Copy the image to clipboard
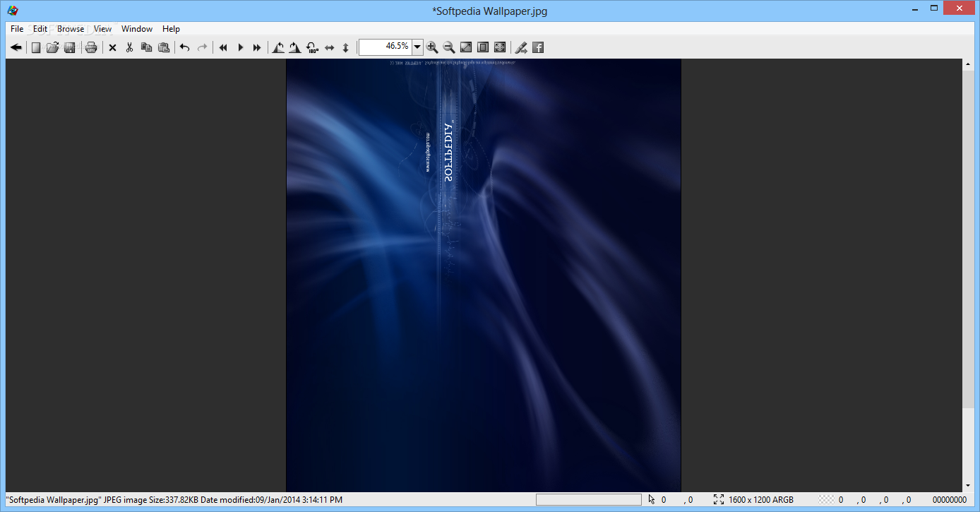Viewport: 980px width, 512px height. click(x=147, y=47)
